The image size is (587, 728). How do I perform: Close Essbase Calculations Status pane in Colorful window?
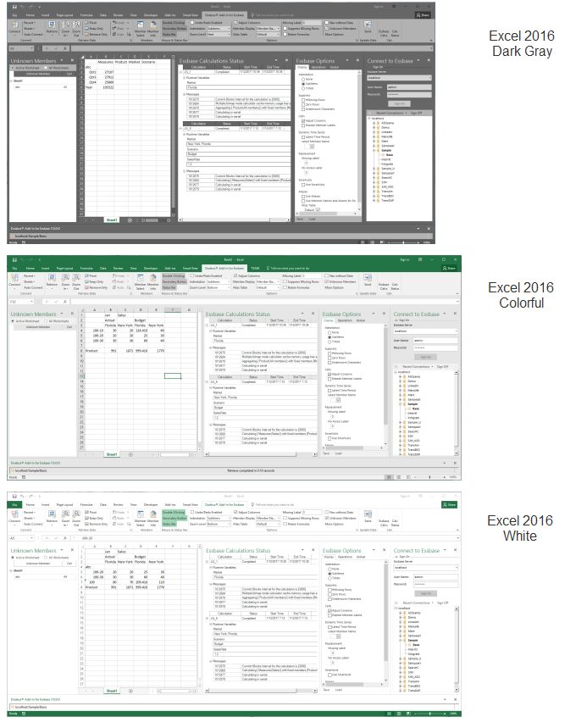313,314
